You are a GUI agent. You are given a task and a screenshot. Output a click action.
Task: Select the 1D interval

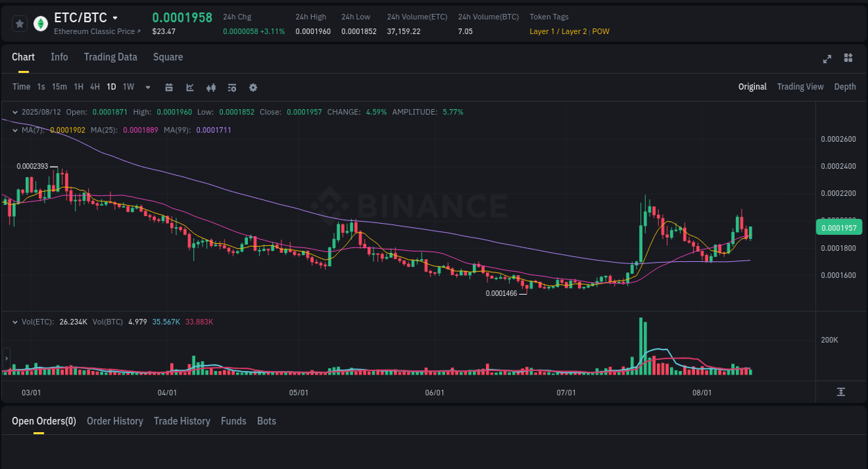[x=111, y=87]
